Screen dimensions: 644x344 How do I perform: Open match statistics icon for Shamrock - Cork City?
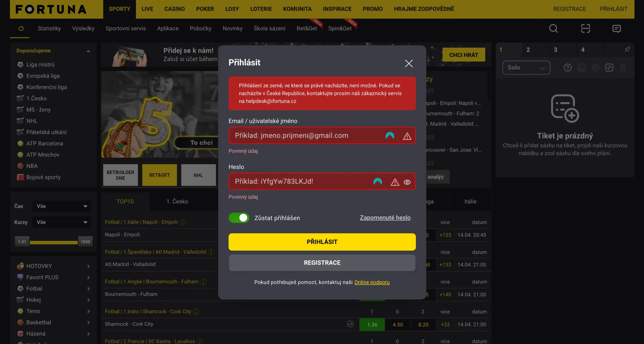coord(350,324)
